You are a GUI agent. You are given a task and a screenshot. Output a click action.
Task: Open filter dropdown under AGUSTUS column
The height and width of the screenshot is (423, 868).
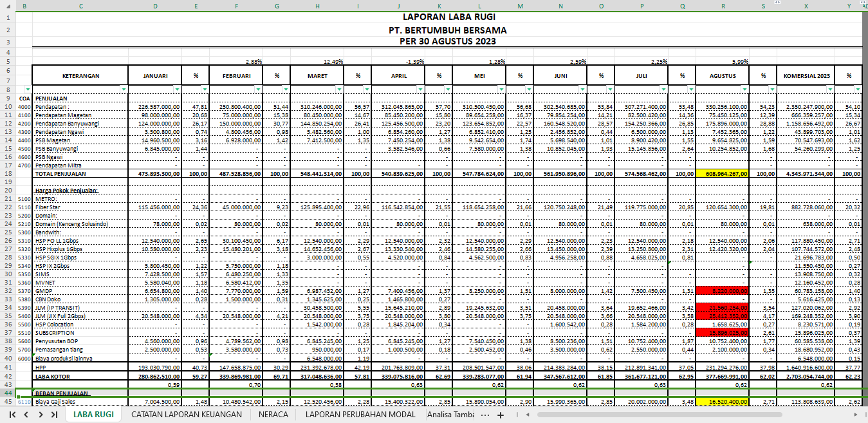coord(744,89)
